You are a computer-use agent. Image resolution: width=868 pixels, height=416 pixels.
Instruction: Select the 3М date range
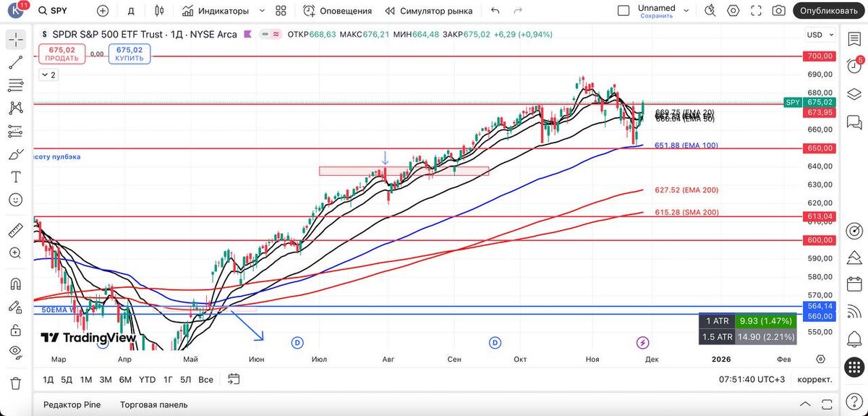point(106,379)
